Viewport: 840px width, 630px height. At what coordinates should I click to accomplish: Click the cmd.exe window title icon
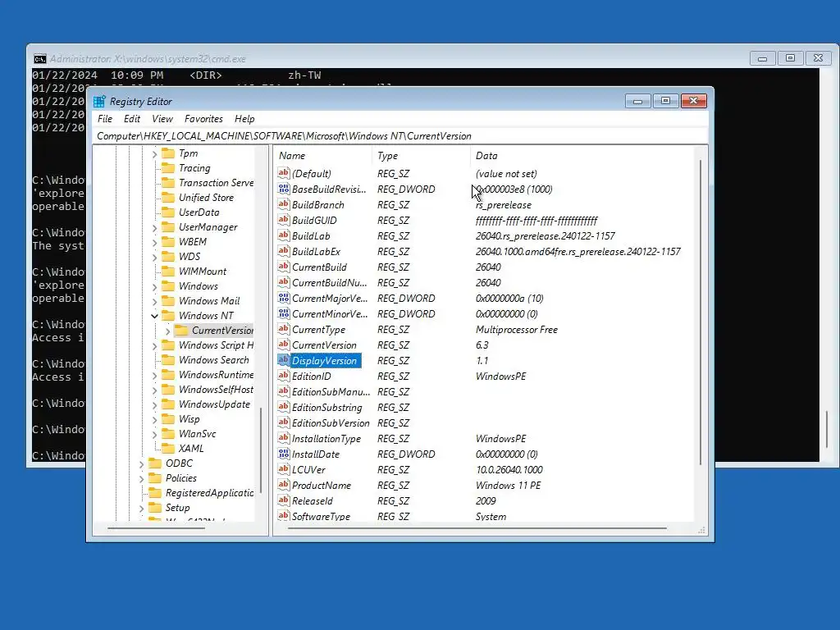click(40, 59)
